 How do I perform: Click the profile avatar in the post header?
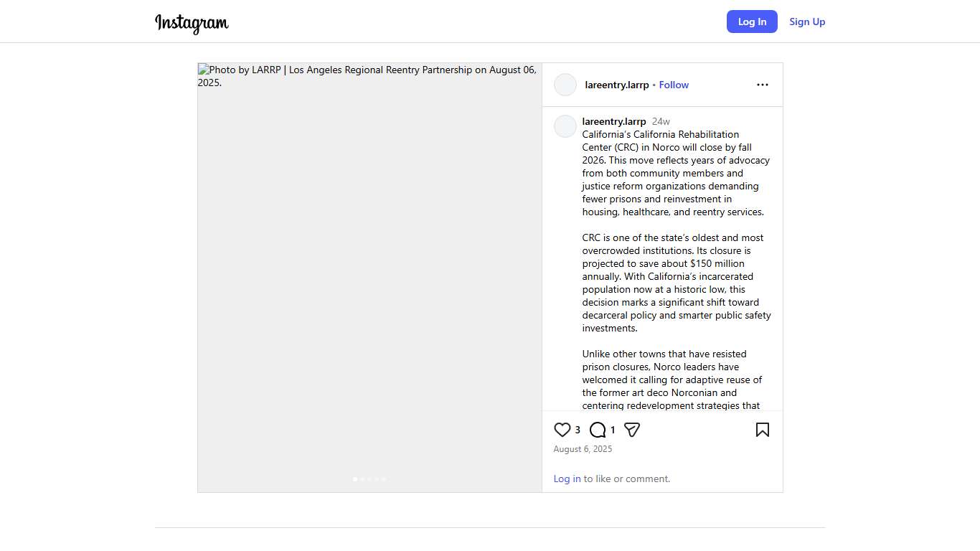tap(565, 85)
